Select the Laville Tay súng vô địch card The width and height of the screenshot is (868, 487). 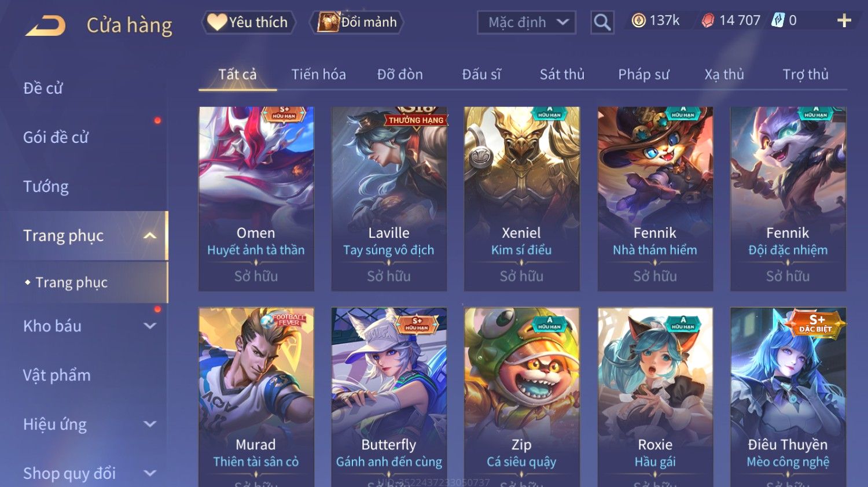point(389,198)
